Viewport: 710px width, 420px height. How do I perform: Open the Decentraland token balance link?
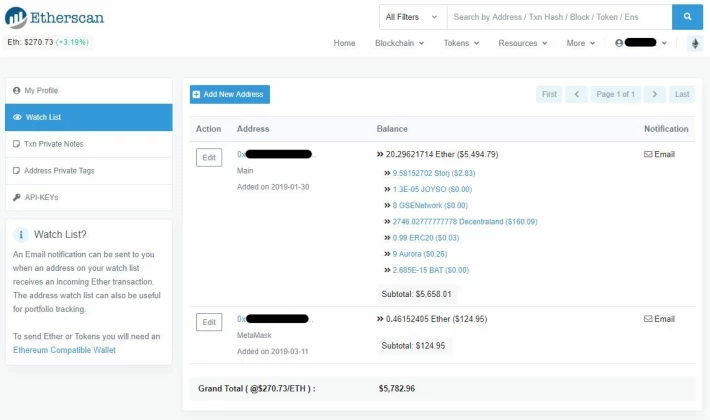click(465, 222)
